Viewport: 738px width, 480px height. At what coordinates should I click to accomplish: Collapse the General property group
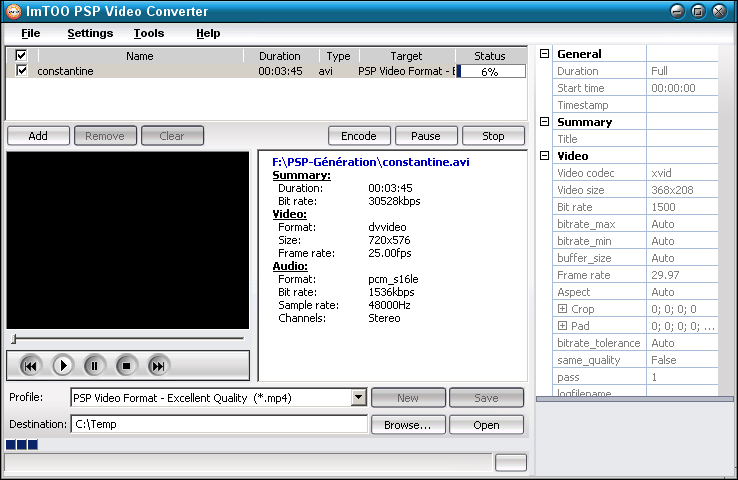[x=545, y=54]
